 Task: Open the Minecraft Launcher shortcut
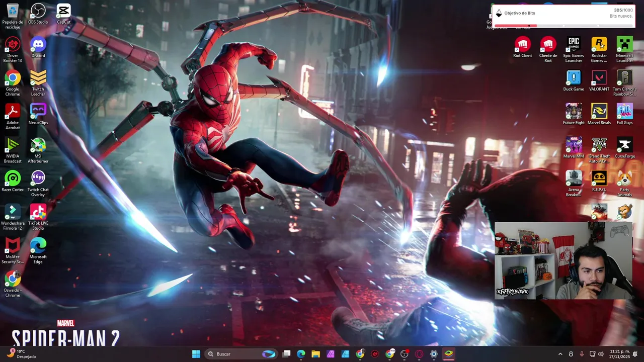coord(624,49)
